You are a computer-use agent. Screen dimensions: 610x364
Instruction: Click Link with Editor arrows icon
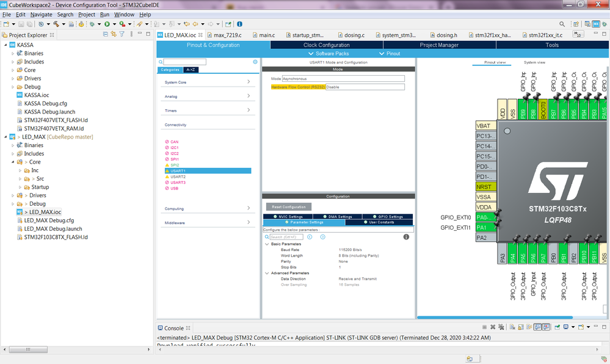[x=114, y=34]
